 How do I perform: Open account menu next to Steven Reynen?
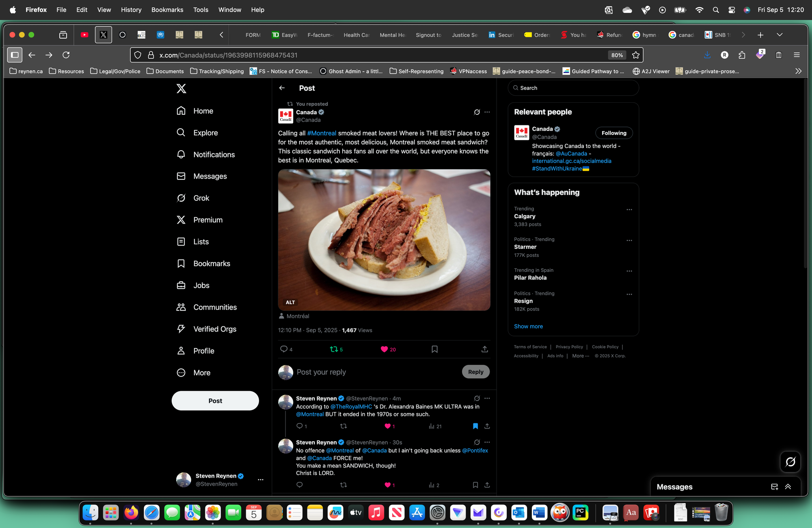[x=261, y=480]
